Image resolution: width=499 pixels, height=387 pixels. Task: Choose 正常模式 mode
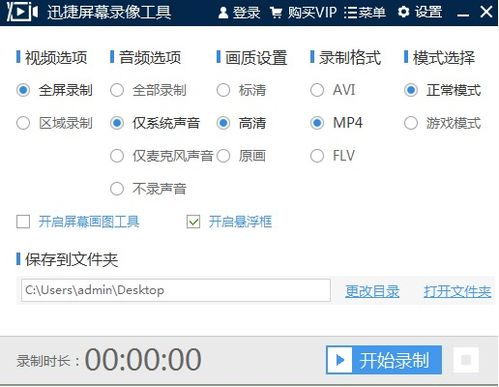pos(411,90)
